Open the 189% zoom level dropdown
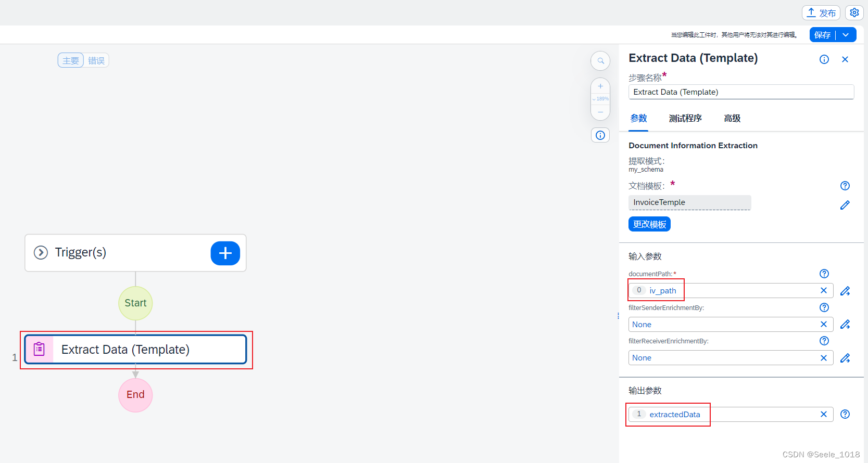The width and height of the screenshot is (868, 463). point(600,99)
